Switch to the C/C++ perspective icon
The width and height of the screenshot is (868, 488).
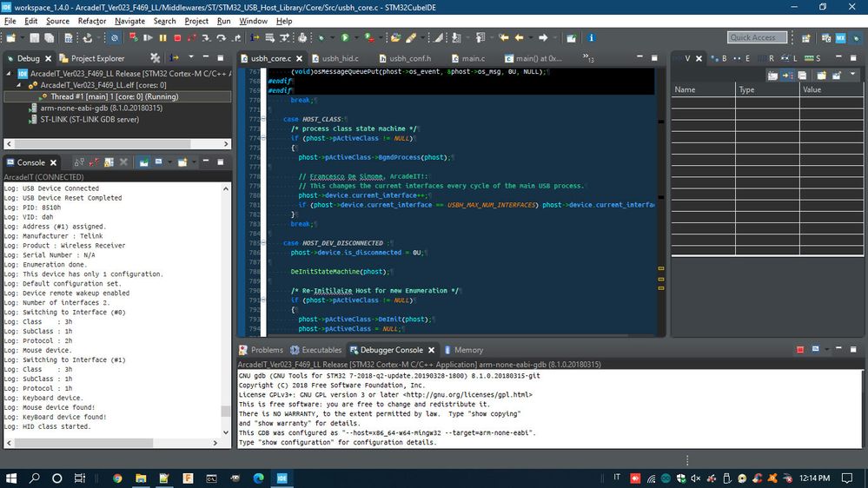pos(826,37)
